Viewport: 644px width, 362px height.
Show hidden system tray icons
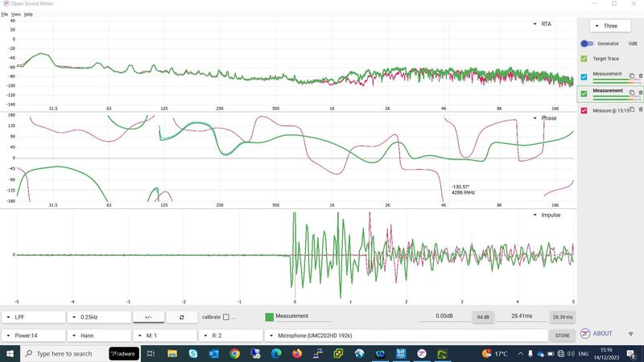pos(520,353)
